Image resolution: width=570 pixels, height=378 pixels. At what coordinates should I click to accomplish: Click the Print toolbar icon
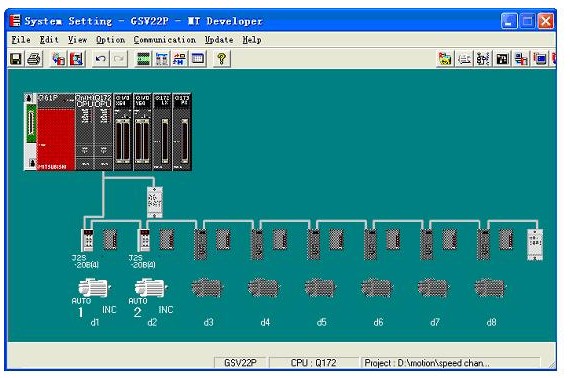[34, 59]
